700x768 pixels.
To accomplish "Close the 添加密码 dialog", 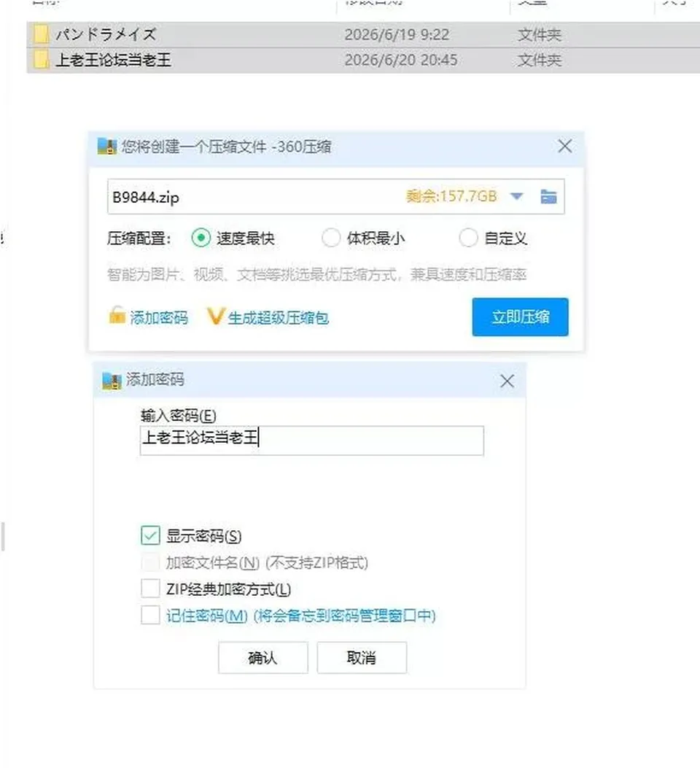I will click(507, 381).
